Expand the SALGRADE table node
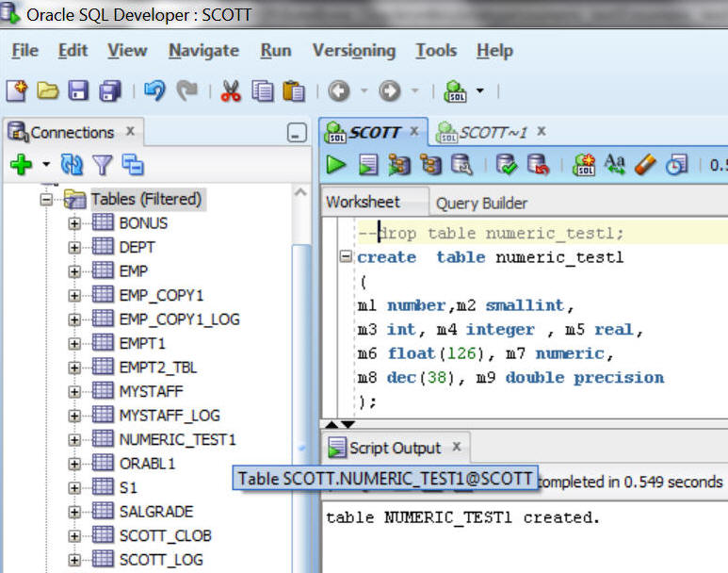The width and height of the screenshot is (728, 573). coord(73,512)
